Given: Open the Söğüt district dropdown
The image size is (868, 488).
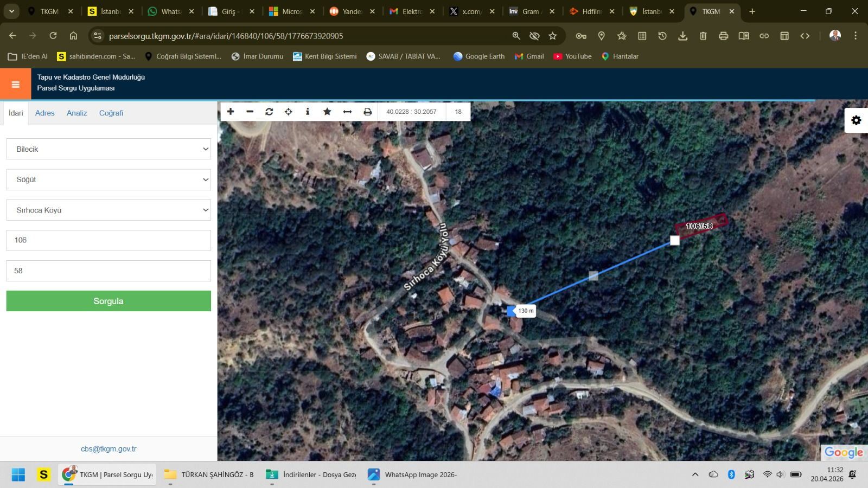Looking at the screenshot, I should (x=108, y=179).
